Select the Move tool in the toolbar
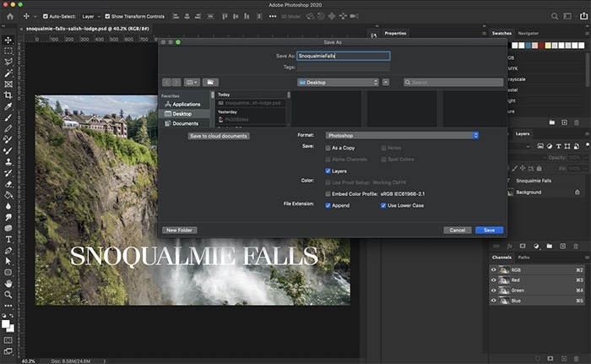 pos(8,40)
